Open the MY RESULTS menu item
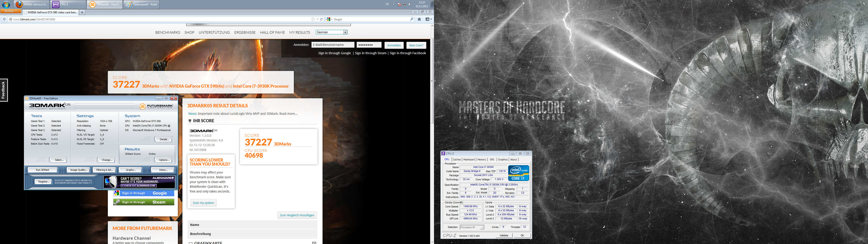Screen dimensions: 868x244 click(300, 32)
